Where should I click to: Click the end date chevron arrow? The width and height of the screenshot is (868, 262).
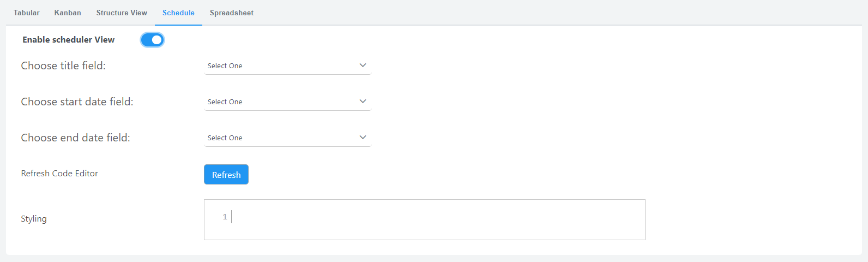363,138
